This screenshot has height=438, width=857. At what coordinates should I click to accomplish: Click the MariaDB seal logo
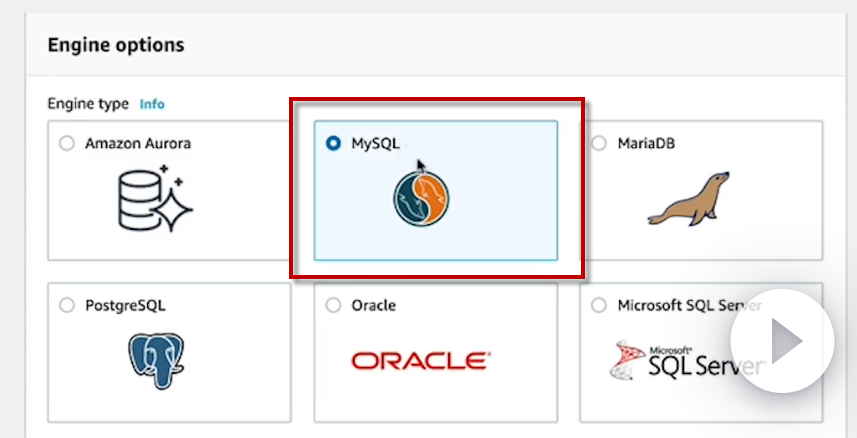pyautogui.click(x=689, y=199)
